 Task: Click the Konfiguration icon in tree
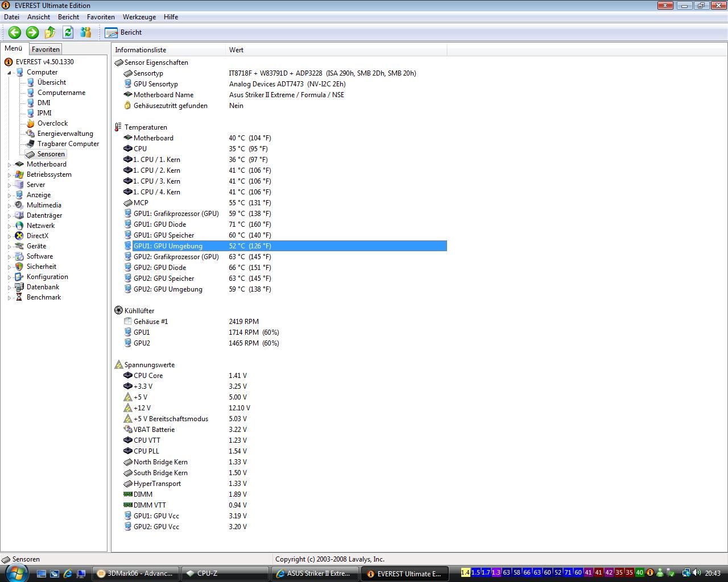coord(19,277)
